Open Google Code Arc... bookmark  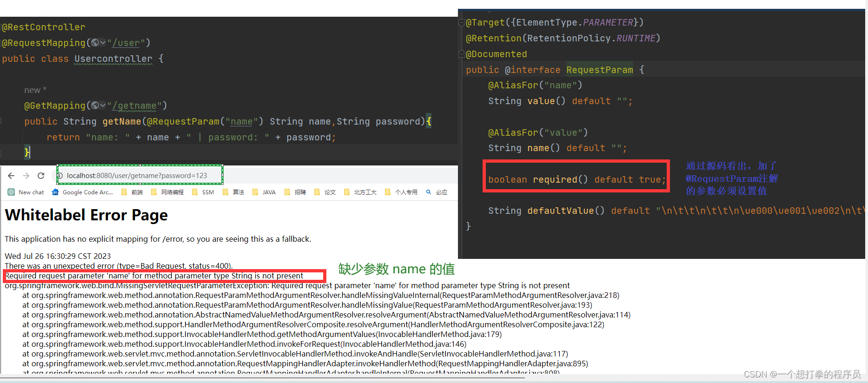click(x=82, y=192)
